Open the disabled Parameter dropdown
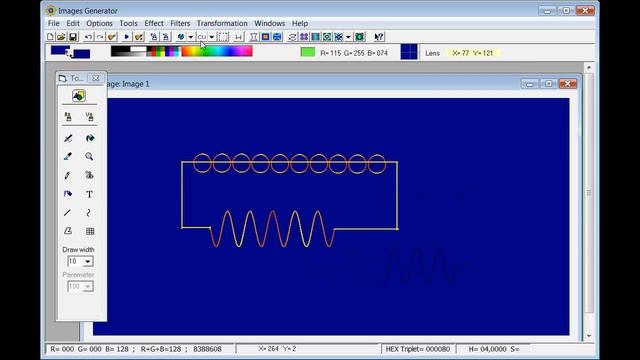The height and width of the screenshot is (360, 640). pos(88,287)
